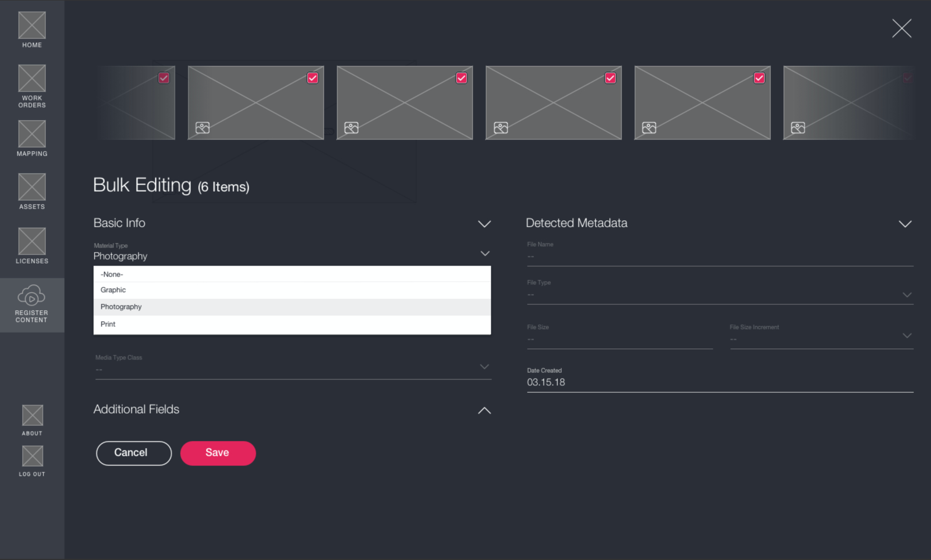Expand the Additional Fields section

point(484,410)
